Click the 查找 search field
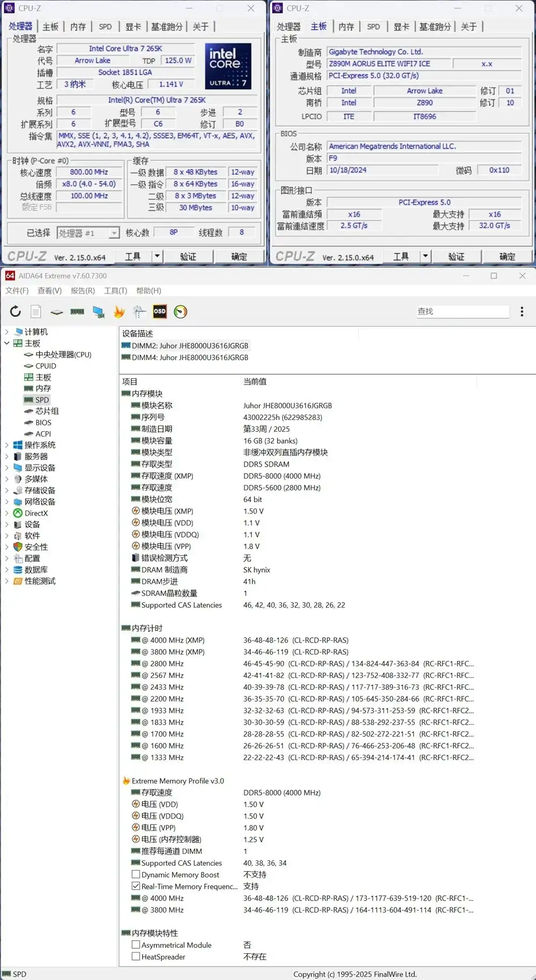The height and width of the screenshot is (980, 536). (462, 312)
